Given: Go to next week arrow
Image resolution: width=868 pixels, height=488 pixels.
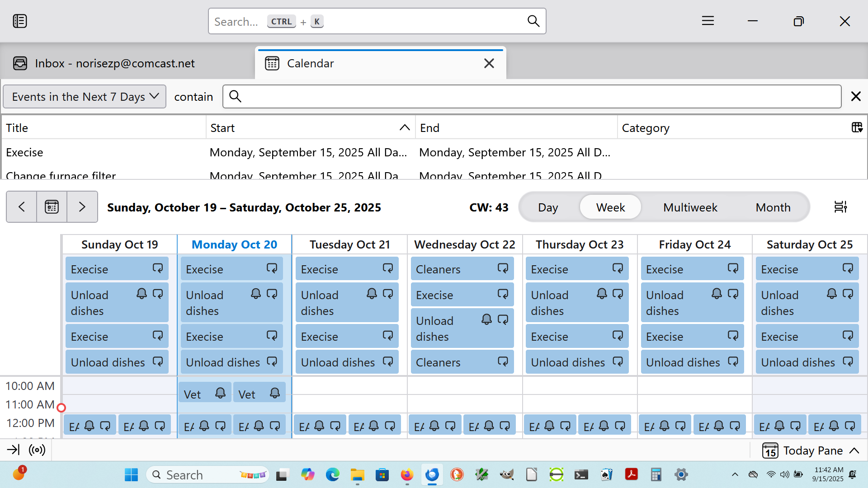Looking at the screenshot, I should [82, 207].
